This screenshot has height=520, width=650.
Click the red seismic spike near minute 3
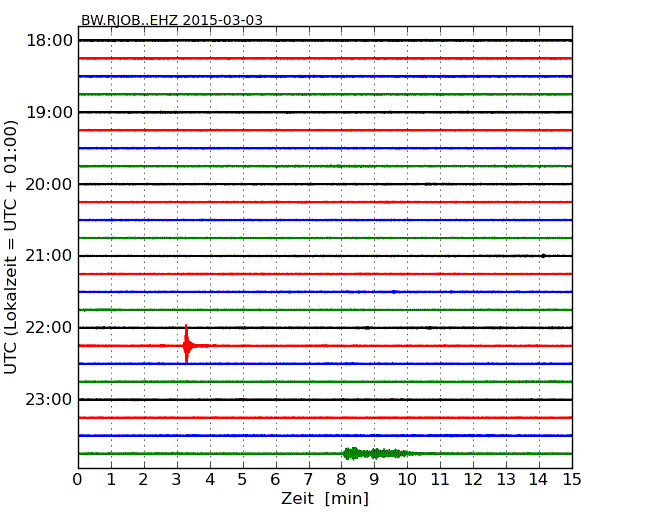click(187, 344)
